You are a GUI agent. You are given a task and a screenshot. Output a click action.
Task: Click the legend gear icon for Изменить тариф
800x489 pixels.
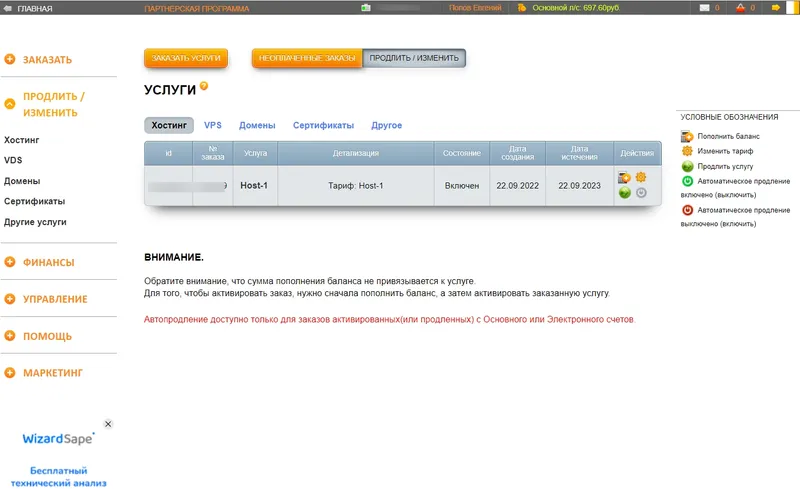pos(687,151)
